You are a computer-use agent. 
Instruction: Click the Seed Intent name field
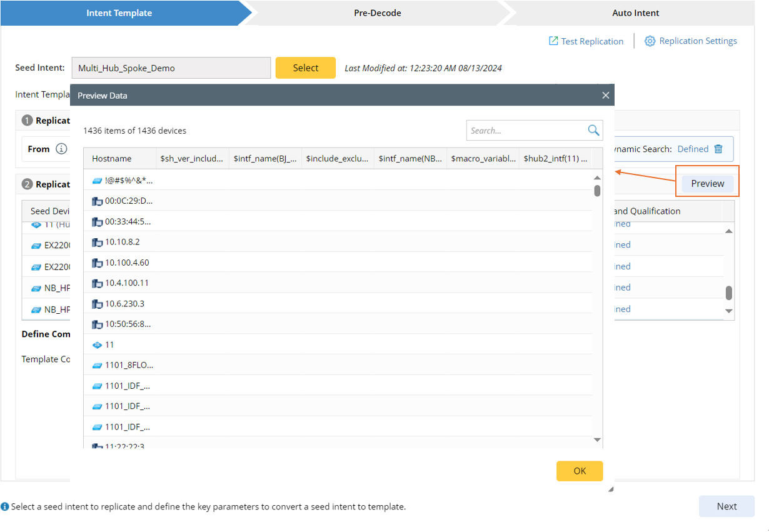[171, 68]
